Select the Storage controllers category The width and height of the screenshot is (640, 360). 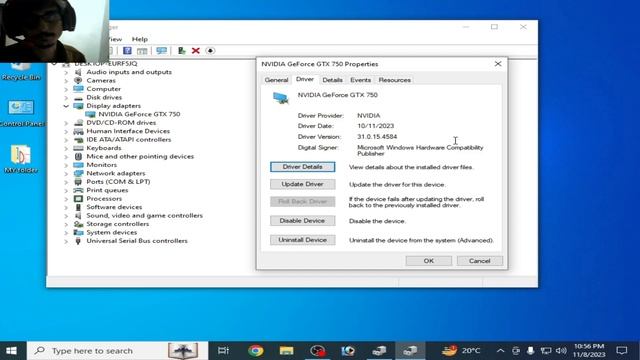(118, 224)
